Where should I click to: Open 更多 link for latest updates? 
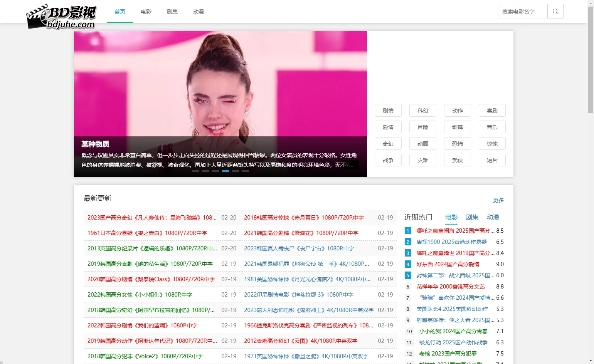coord(498,200)
